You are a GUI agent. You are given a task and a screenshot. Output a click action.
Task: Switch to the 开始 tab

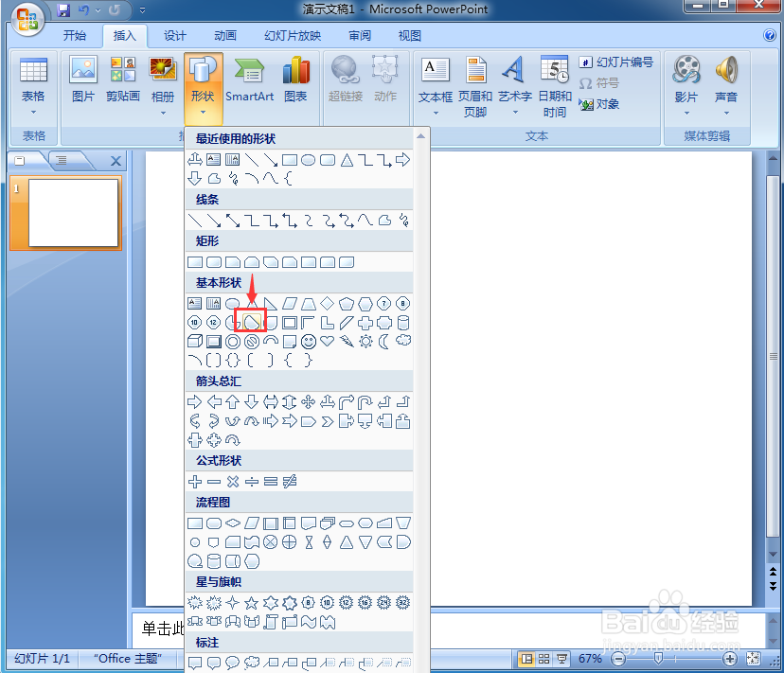click(75, 36)
